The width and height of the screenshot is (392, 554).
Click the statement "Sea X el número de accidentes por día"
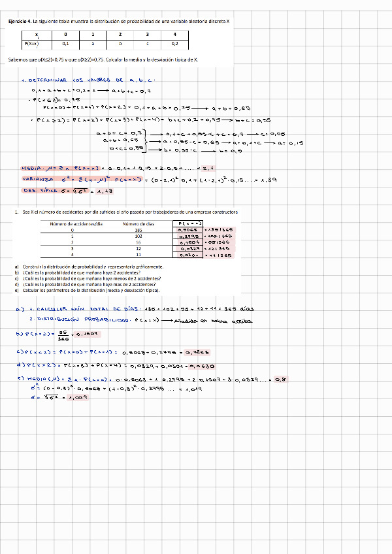click(130, 212)
